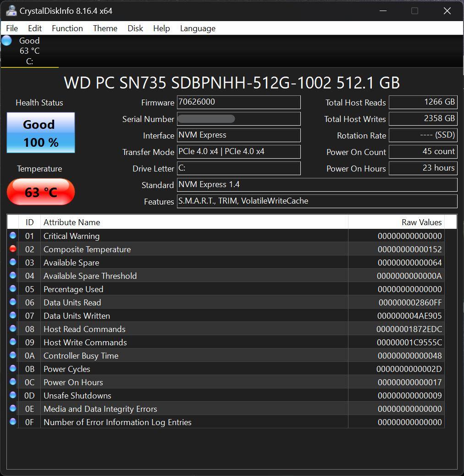The height and width of the screenshot is (476, 464).
Task: Open the File menu
Action: click(x=12, y=28)
